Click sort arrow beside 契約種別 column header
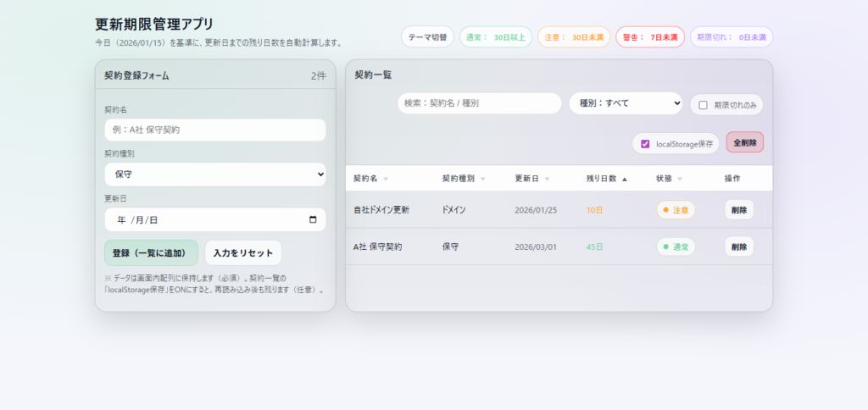 pos(483,179)
